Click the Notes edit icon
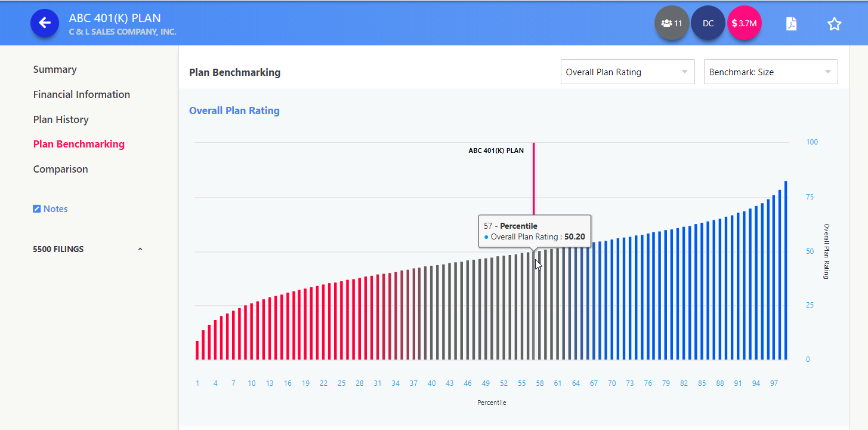 37,209
